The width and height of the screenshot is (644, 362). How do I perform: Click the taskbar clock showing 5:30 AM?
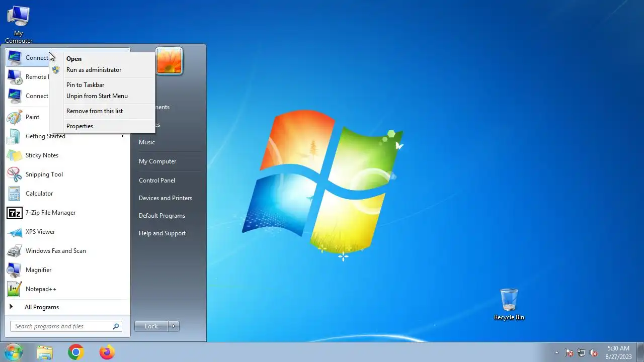click(x=618, y=348)
